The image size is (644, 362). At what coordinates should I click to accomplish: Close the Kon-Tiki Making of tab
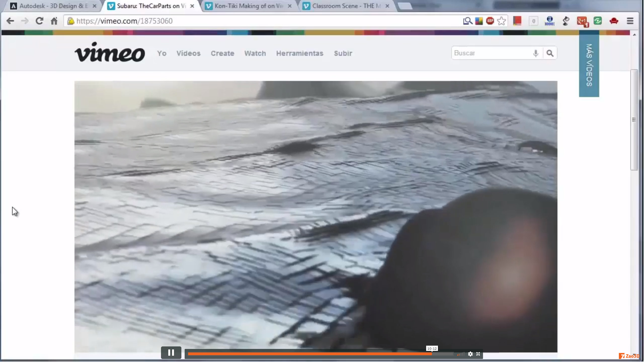click(290, 6)
